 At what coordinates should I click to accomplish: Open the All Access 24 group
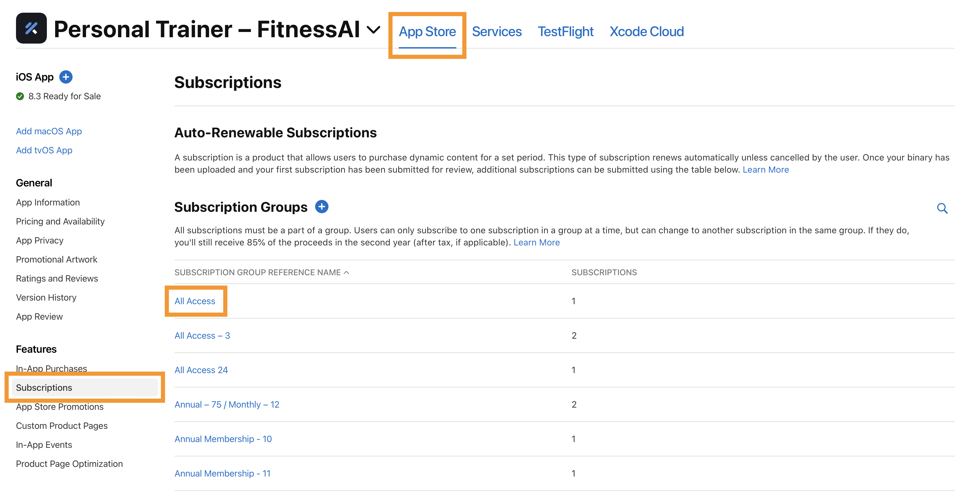(201, 370)
